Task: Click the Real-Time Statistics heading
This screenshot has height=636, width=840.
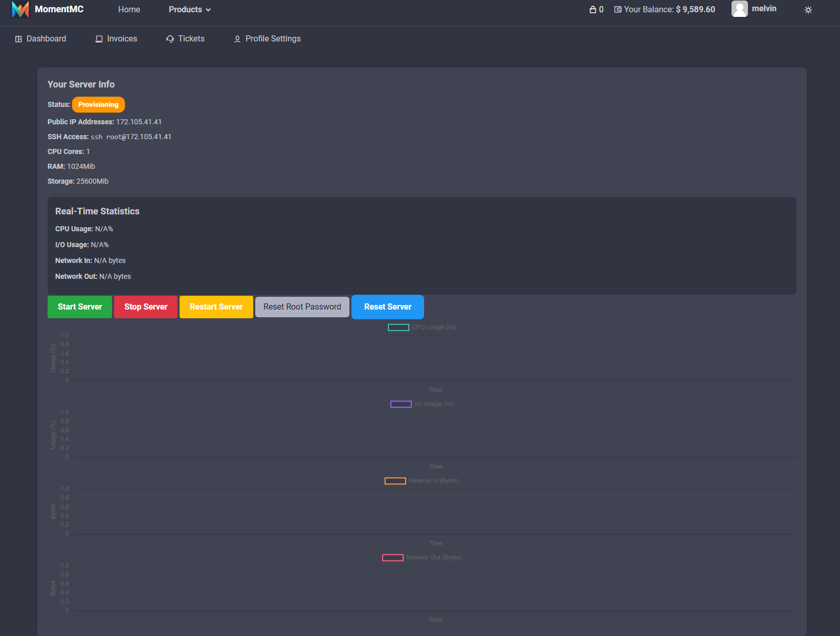Action: pyautogui.click(x=97, y=211)
